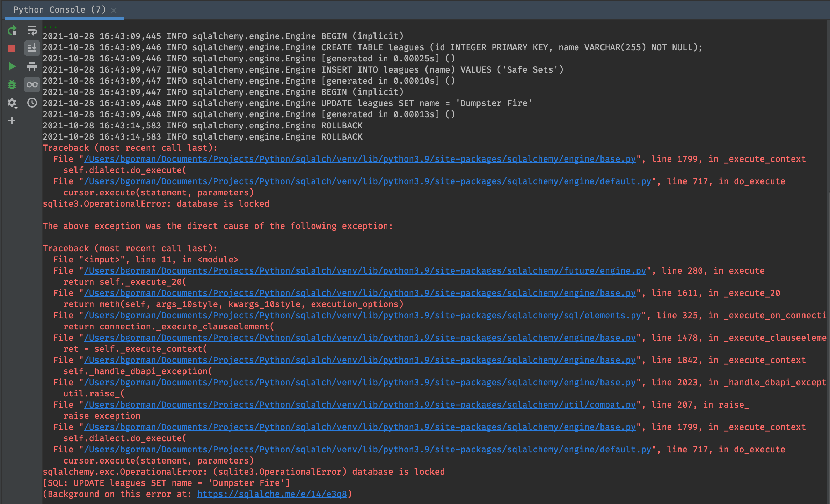Toggle show variables glasses icon
Viewport: 830px width, 504px height.
[32, 84]
